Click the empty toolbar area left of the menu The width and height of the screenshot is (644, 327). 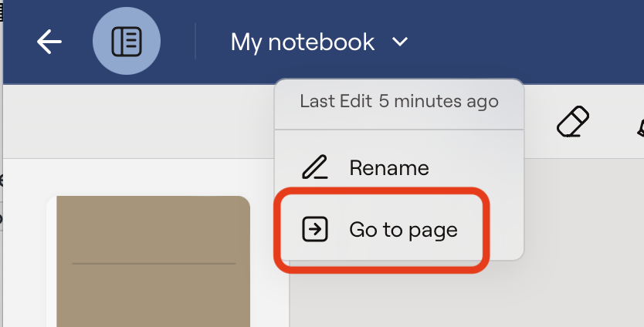(139, 120)
